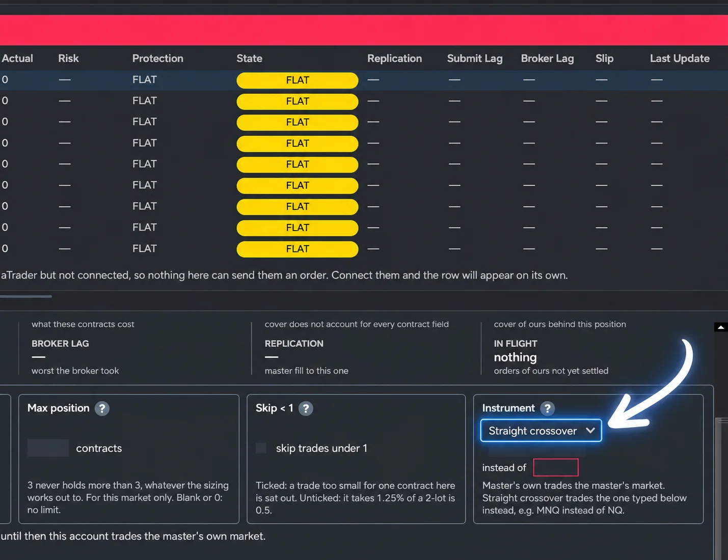Sort by the Replication column header
The height and width of the screenshot is (560, 728).
click(x=395, y=59)
